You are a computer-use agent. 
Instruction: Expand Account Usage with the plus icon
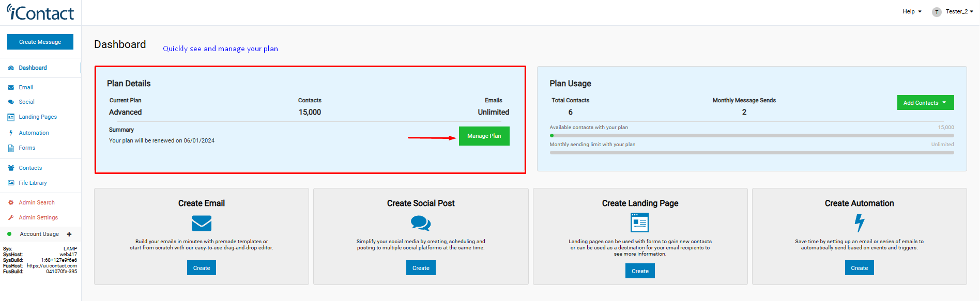pos(69,234)
